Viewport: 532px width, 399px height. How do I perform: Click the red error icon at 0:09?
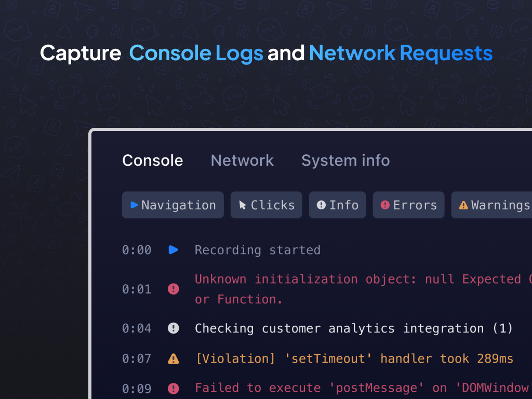click(174, 388)
